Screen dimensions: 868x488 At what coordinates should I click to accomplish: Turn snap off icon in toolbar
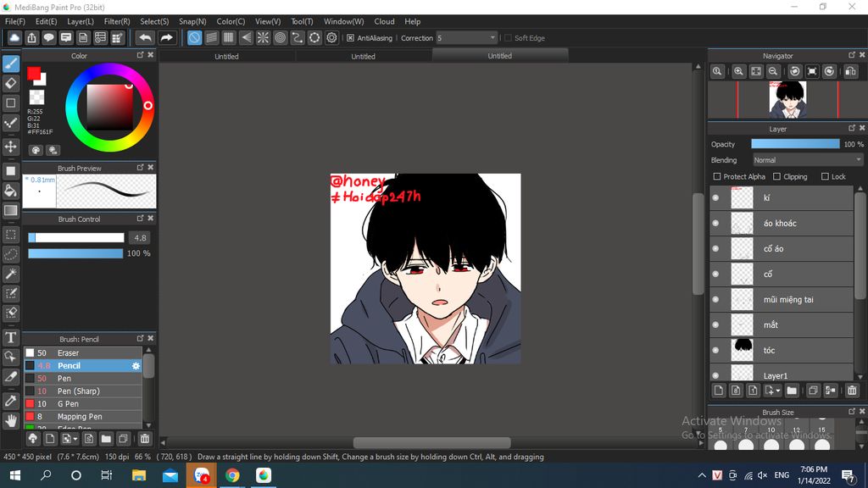pos(194,37)
